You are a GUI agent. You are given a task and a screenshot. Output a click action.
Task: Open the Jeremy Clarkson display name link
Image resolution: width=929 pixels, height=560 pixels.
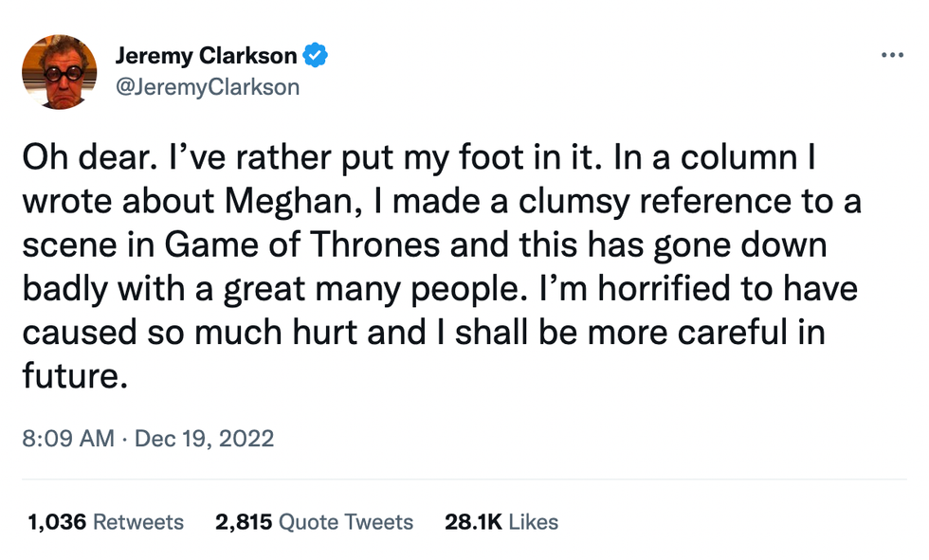206,56
